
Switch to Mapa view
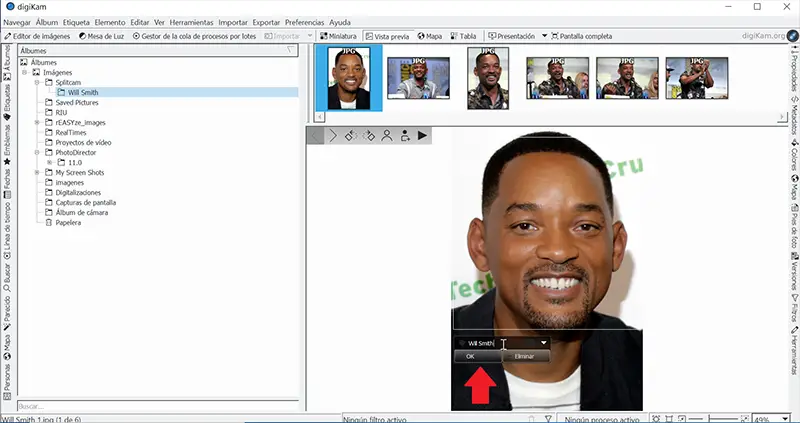[430, 36]
